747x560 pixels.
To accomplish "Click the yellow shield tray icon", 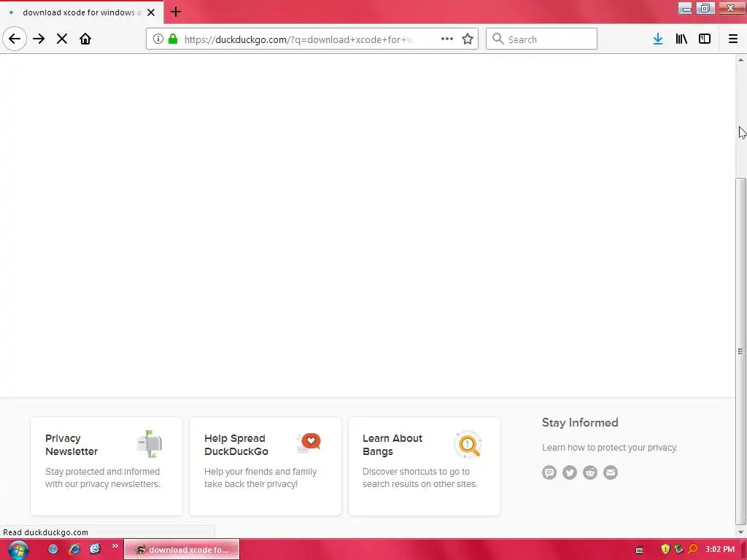I will (665, 550).
